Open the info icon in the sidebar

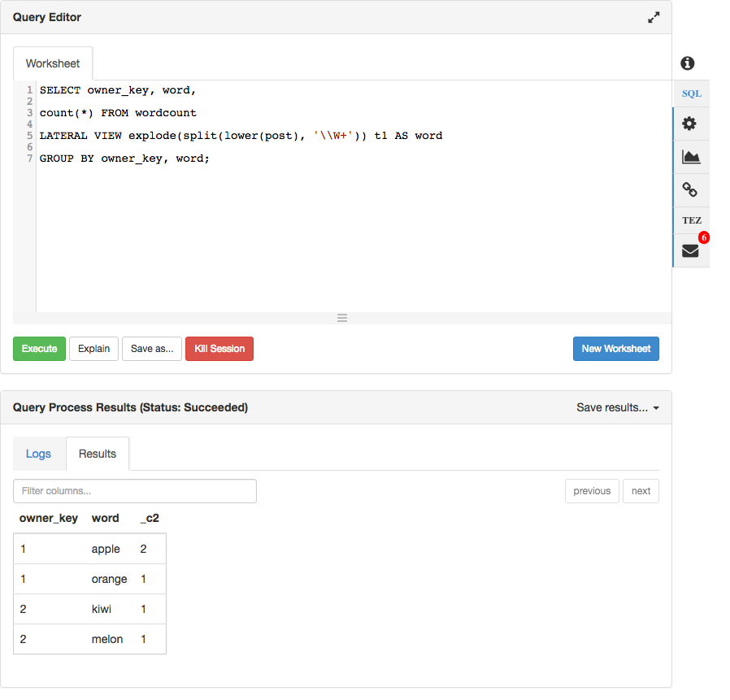click(x=687, y=63)
